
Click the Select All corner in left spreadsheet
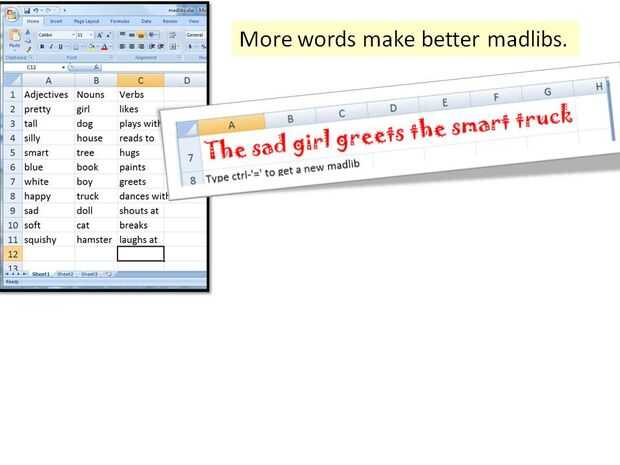(13, 81)
